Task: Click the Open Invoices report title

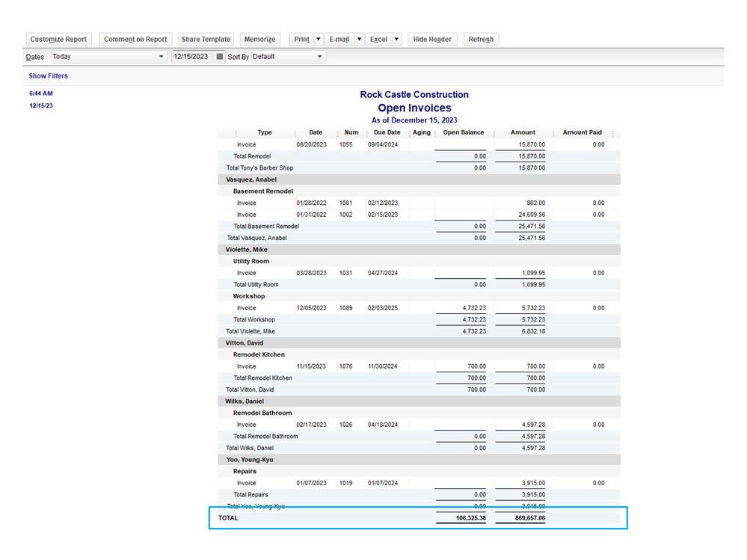Action: pyautogui.click(x=414, y=108)
